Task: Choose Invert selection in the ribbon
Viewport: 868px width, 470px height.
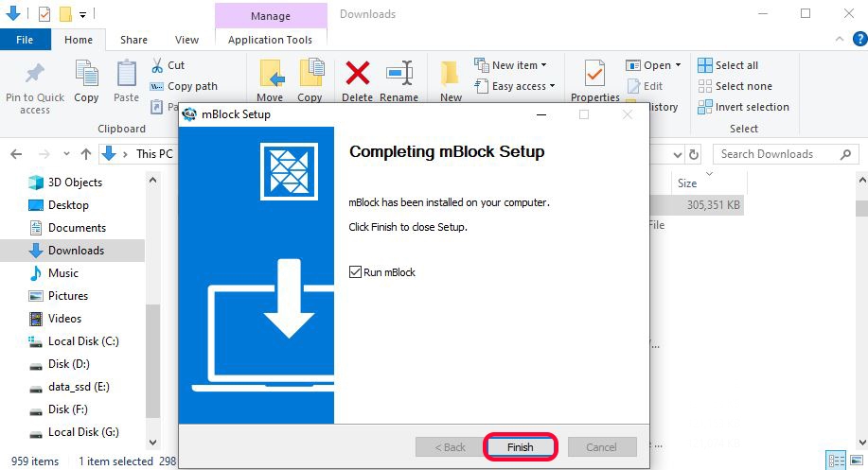Action: click(743, 107)
